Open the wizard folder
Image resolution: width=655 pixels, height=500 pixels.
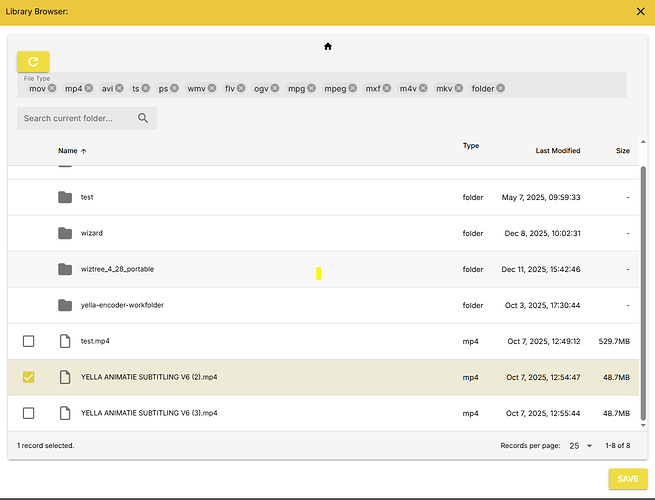point(92,233)
